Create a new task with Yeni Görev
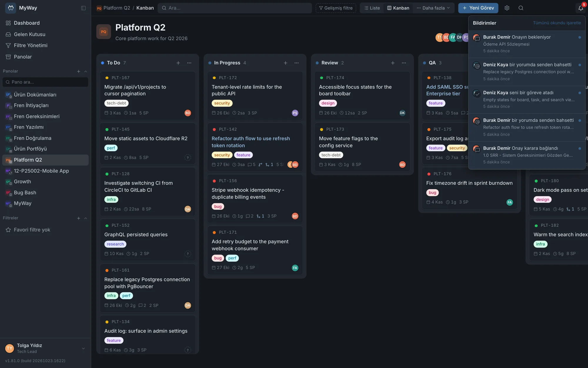Screen dimensions: 588x368 click(x=478, y=8)
